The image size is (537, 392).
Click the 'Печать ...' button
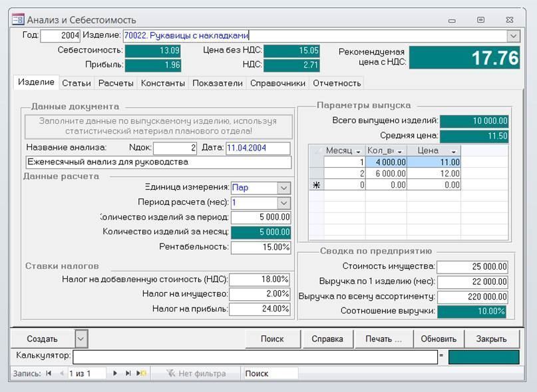383,339
